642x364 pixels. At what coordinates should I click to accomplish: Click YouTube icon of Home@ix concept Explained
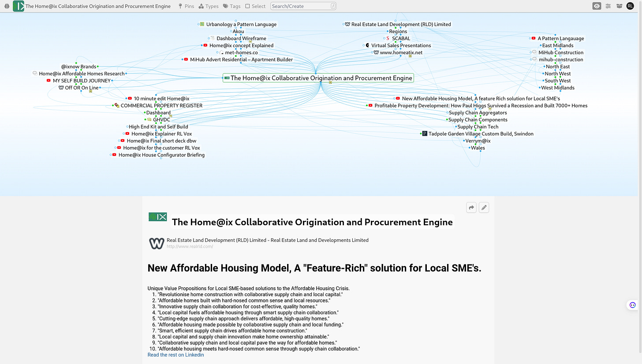(205, 45)
